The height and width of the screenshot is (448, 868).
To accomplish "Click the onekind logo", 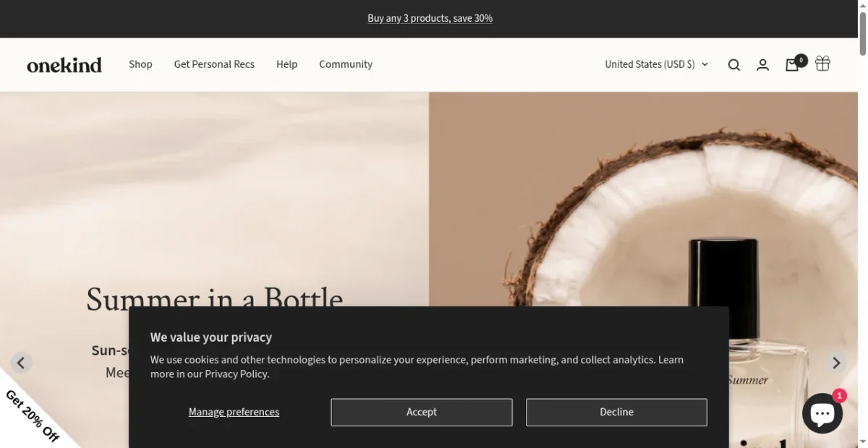I will click(x=64, y=65).
